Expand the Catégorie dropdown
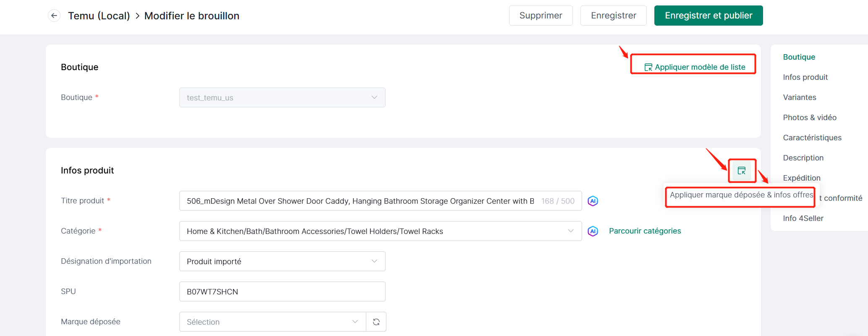The height and width of the screenshot is (336, 868). point(380,231)
